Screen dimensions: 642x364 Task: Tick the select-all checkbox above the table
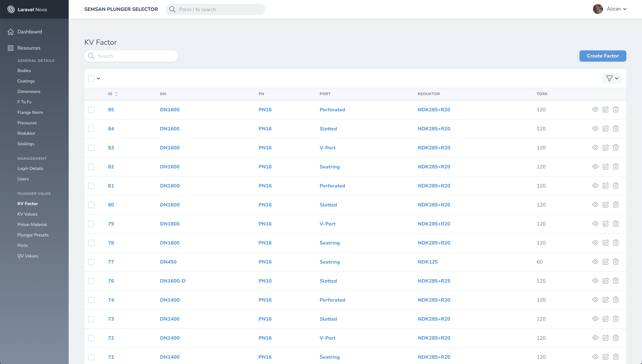pos(91,78)
